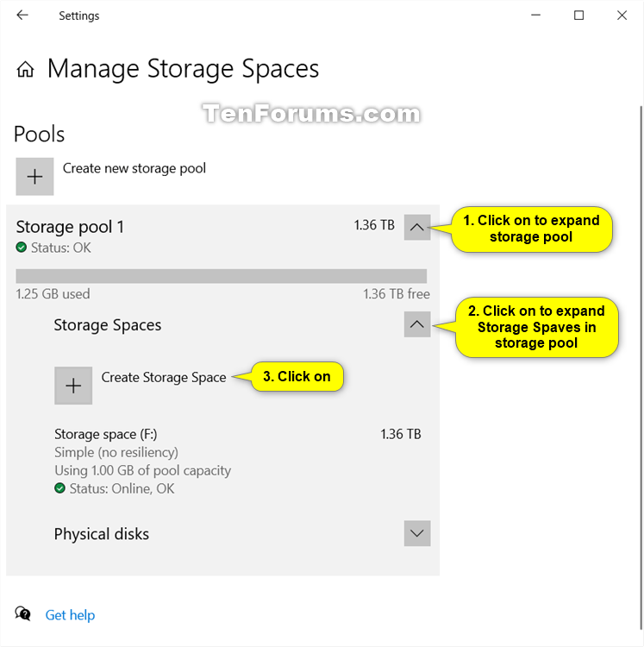This screenshot has height=647, width=644.
Task: Click the Create Storage Space label
Action: click(x=164, y=377)
